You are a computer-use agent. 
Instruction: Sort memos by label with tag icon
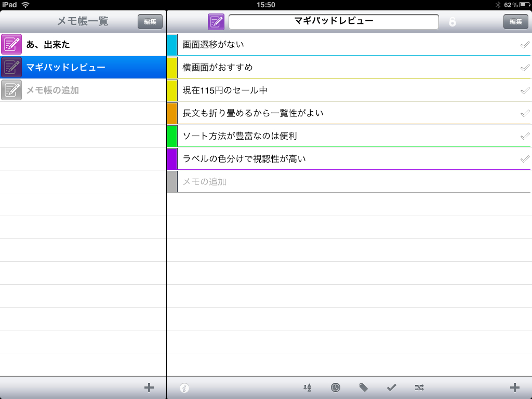pyautogui.click(x=363, y=388)
